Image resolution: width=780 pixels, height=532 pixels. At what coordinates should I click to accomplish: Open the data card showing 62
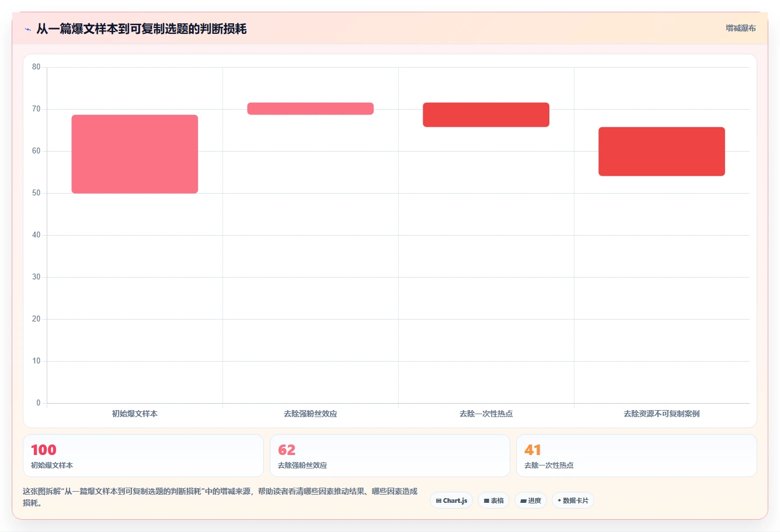click(390, 456)
